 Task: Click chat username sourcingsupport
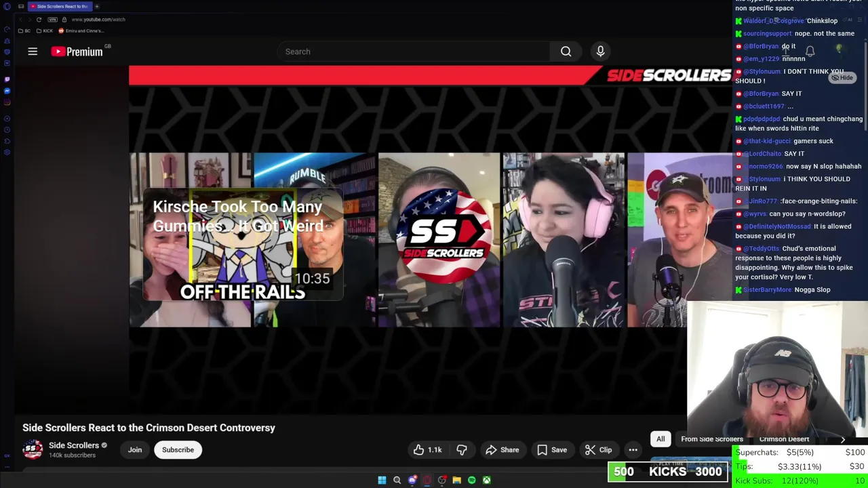(x=767, y=34)
